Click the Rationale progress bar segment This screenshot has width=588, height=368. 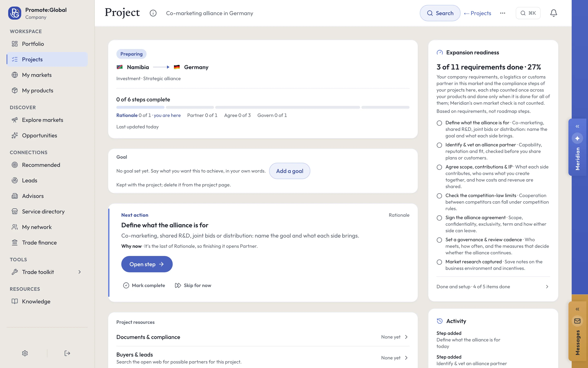point(140,107)
